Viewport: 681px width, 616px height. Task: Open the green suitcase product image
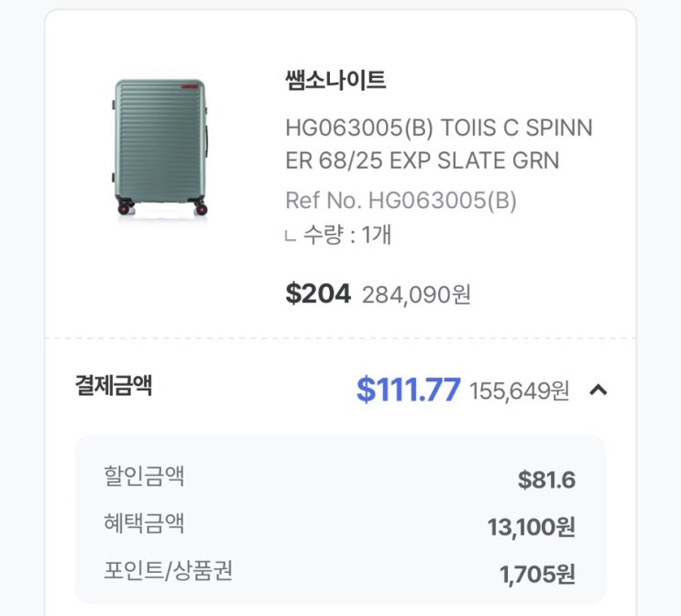click(160, 147)
